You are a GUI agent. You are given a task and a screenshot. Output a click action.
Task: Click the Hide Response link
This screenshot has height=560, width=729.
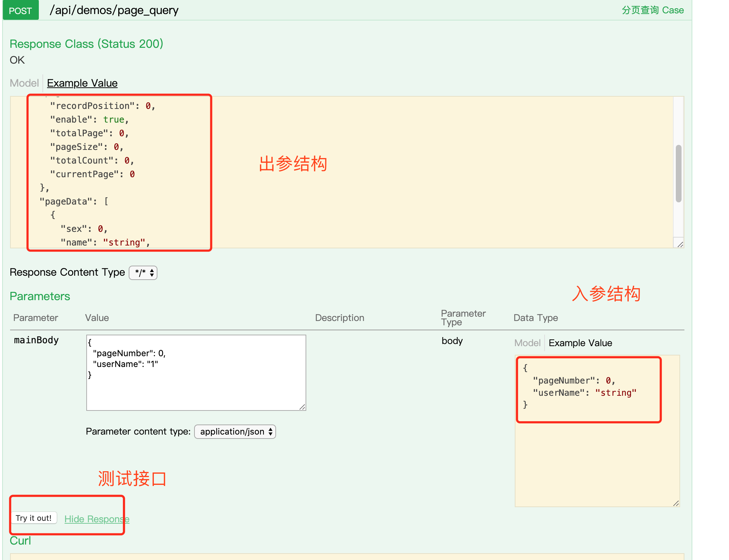pos(97,519)
